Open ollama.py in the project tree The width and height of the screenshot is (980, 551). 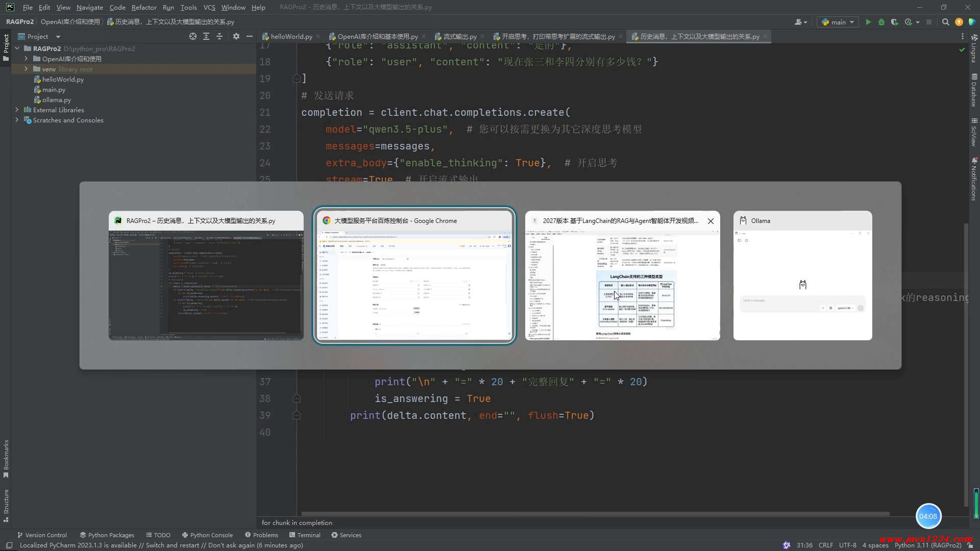coord(56,99)
